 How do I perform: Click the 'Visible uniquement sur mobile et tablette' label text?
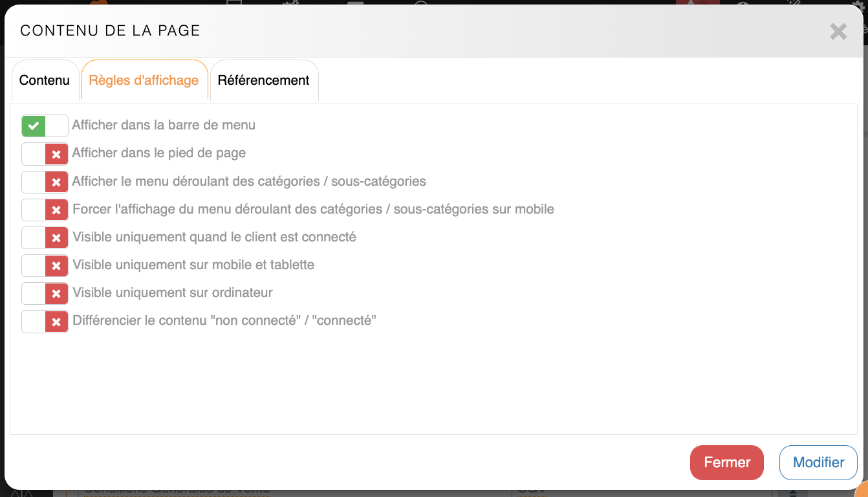point(193,265)
